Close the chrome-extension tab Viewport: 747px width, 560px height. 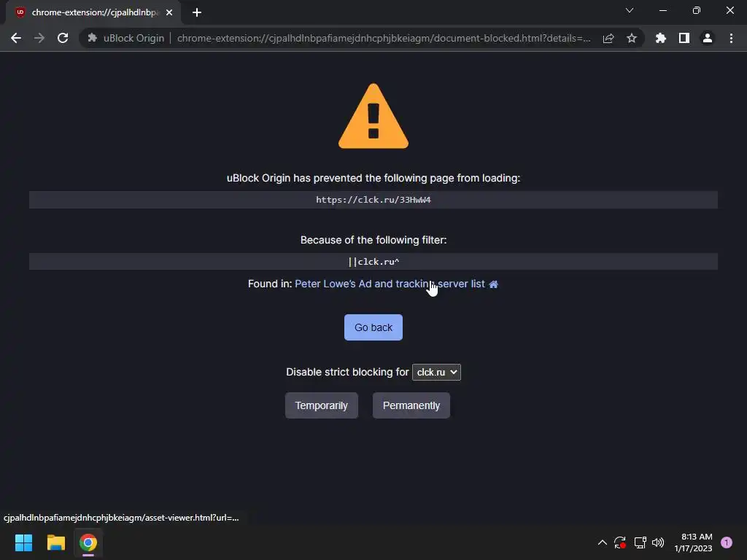(169, 12)
